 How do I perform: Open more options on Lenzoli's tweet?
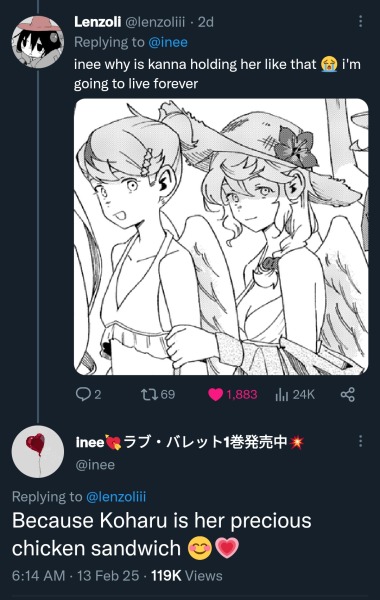(x=360, y=21)
